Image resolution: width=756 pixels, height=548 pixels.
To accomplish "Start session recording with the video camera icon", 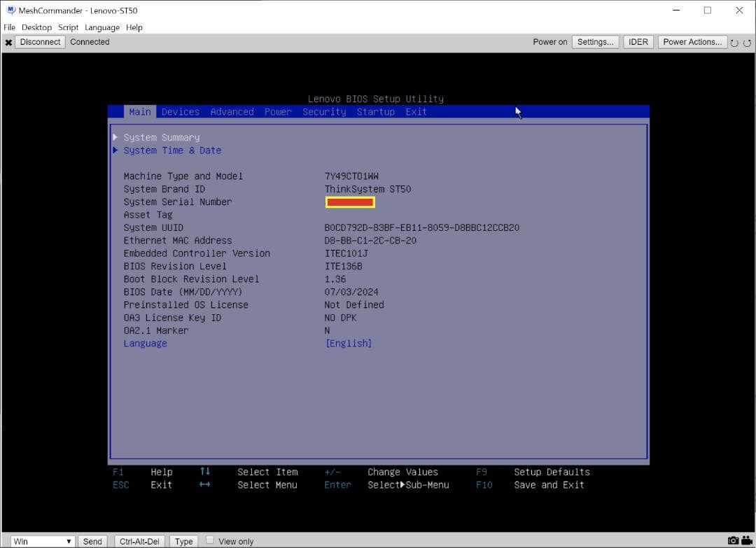I will point(746,540).
